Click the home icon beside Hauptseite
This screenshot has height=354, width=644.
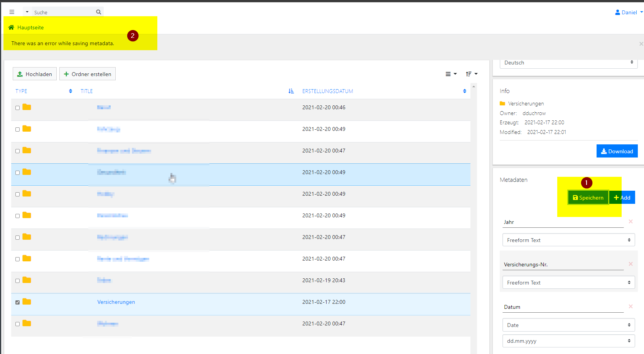11,27
